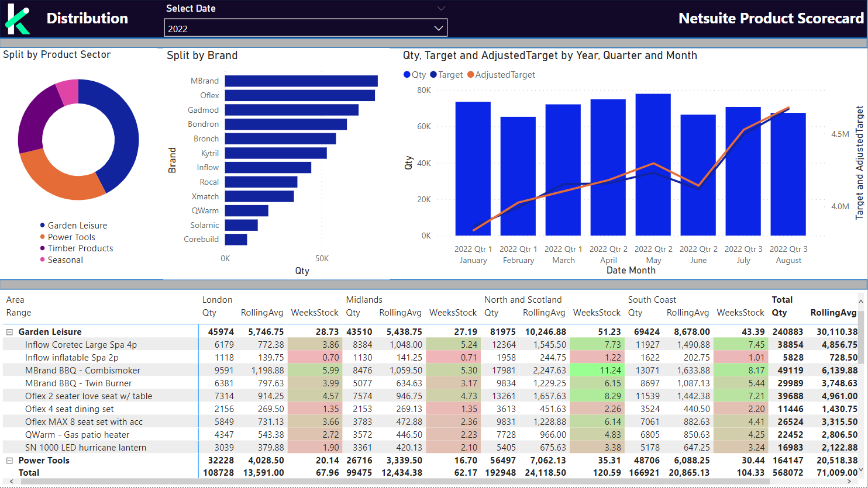
Task: Click the green K logo icon
Action: click(x=18, y=19)
